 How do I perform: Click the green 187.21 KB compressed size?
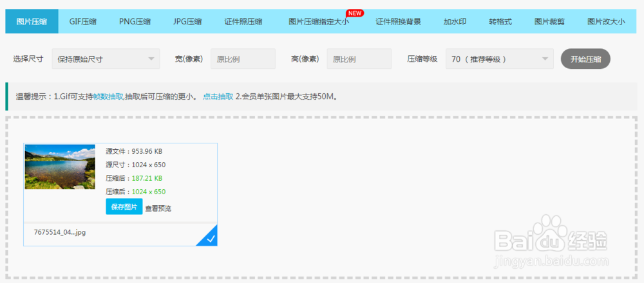coord(147,178)
